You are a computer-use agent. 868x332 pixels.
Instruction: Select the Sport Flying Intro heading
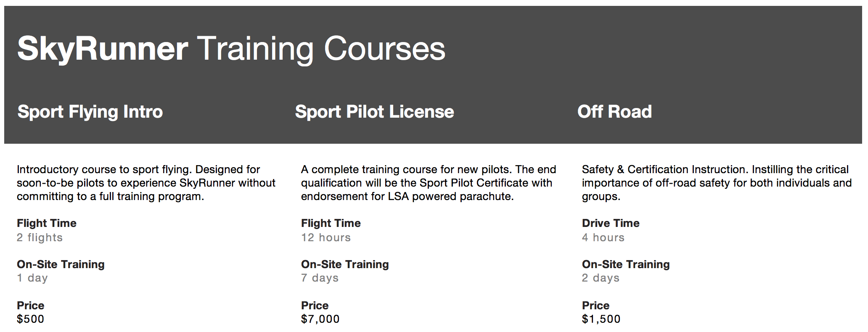90,112
